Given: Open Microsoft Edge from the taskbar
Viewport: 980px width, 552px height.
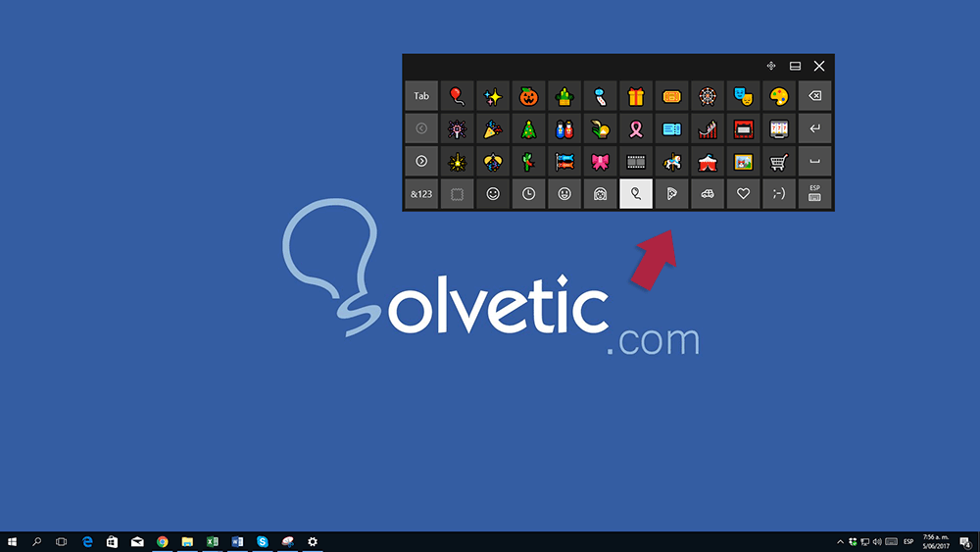Looking at the screenshot, I should (x=87, y=541).
